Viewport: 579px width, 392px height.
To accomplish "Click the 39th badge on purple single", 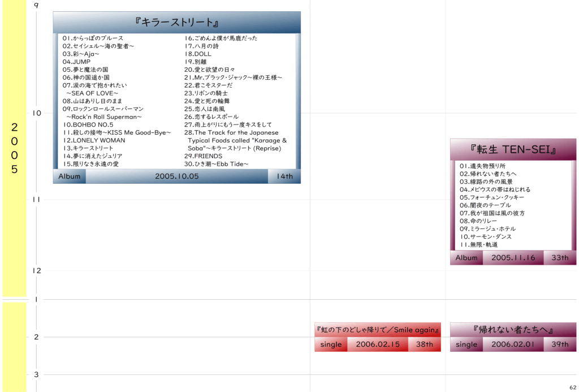I will pos(560,344).
